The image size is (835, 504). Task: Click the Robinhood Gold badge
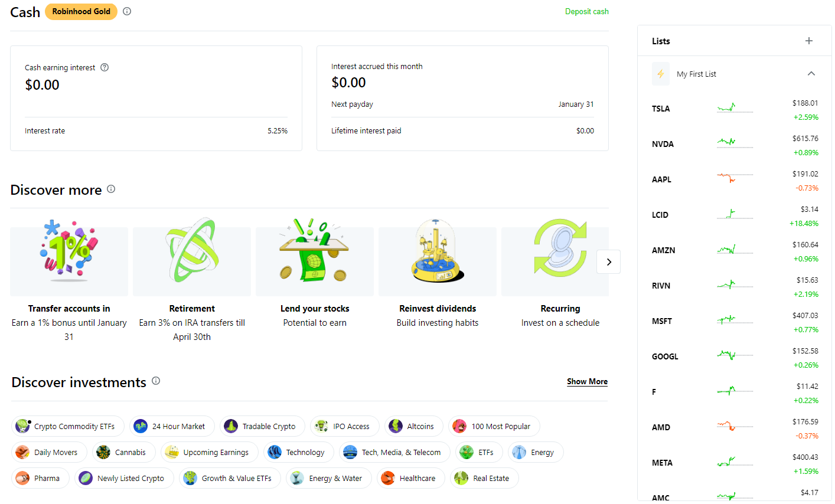(81, 11)
